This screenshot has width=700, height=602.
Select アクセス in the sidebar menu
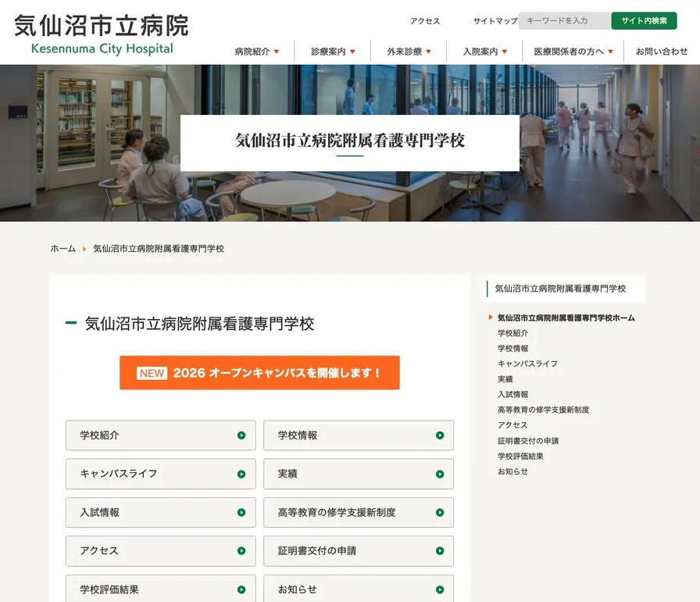click(x=512, y=425)
